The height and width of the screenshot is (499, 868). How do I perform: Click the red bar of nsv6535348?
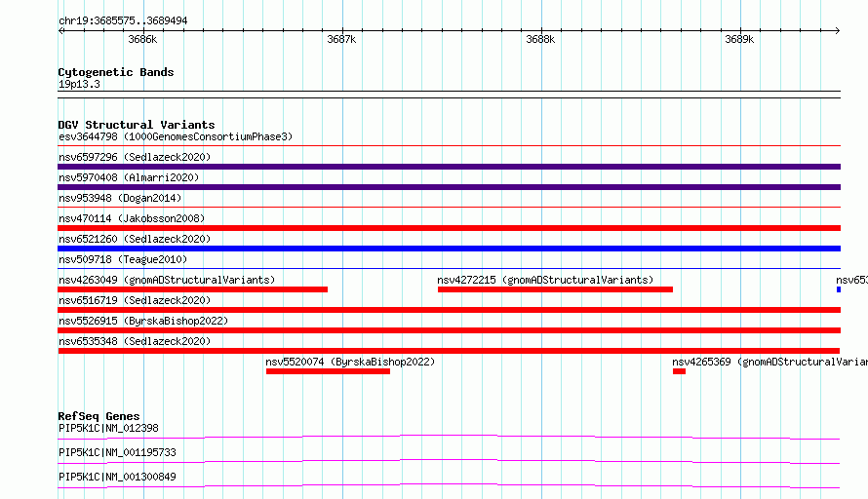point(449,351)
